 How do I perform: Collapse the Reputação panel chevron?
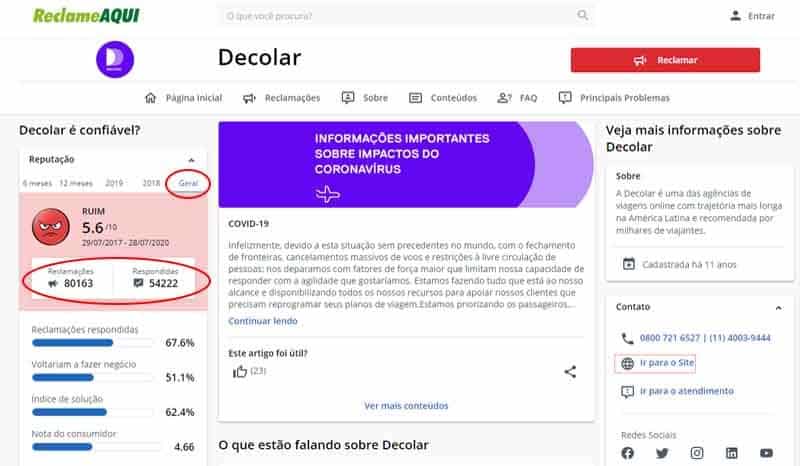[191, 160]
